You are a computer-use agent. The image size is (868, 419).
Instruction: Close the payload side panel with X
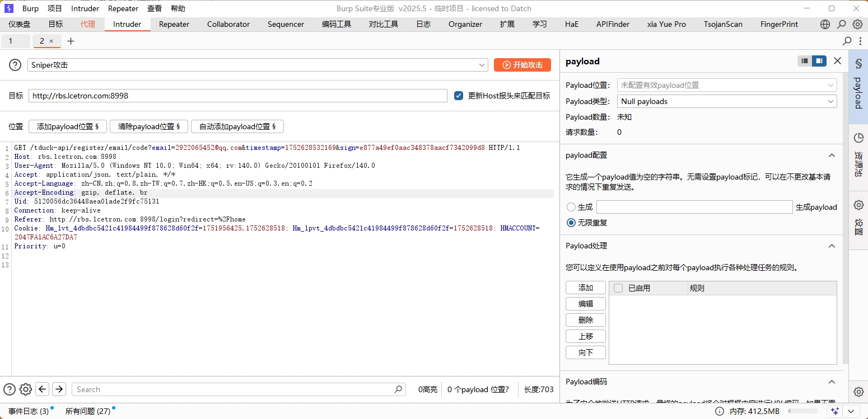(837, 61)
